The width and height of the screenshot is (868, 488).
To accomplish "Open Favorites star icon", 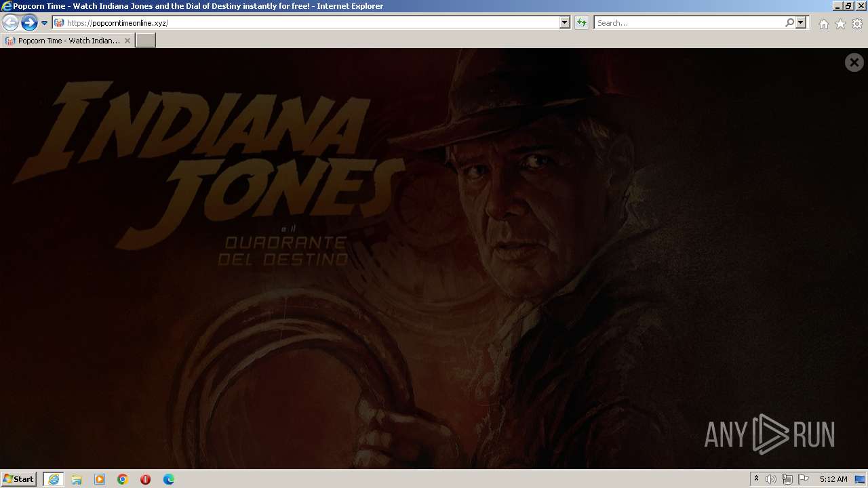I will point(840,24).
